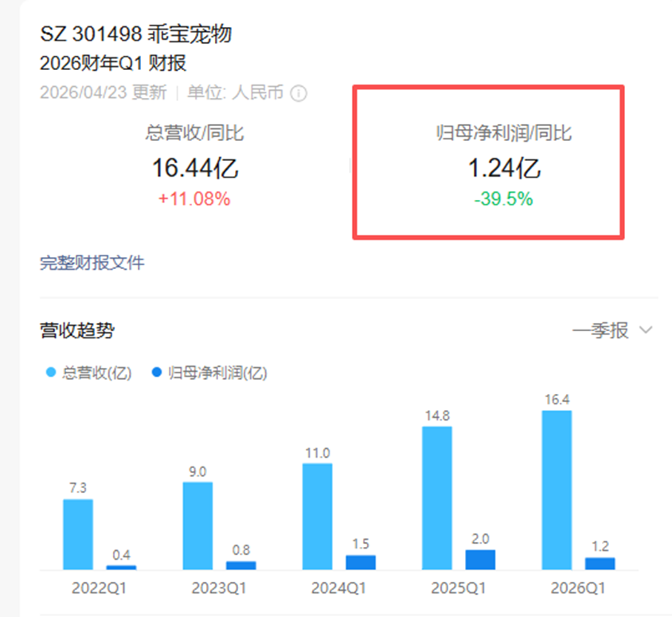The width and height of the screenshot is (672, 617).
Task: Click the 2026财年Q1 财报 heading
Action: pos(113,63)
